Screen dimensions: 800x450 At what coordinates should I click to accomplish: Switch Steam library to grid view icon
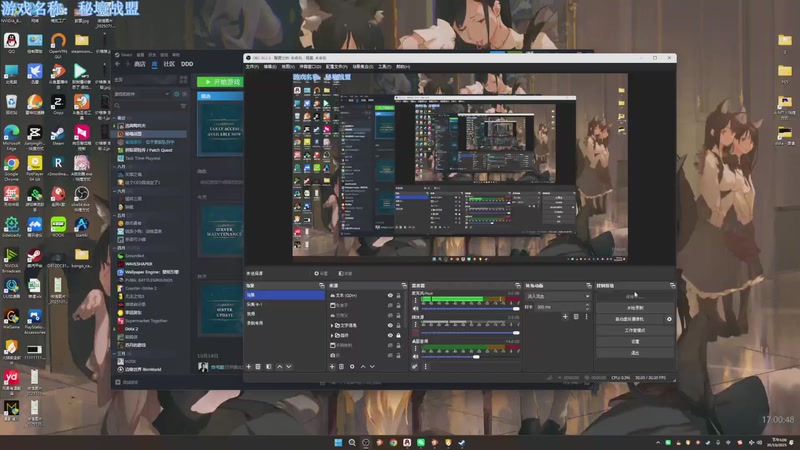(x=184, y=80)
